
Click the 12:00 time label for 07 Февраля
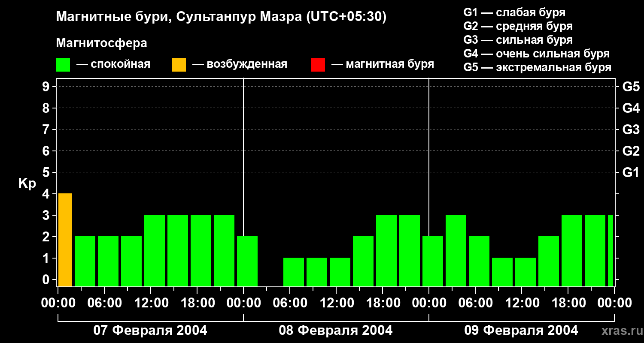[151, 303]
